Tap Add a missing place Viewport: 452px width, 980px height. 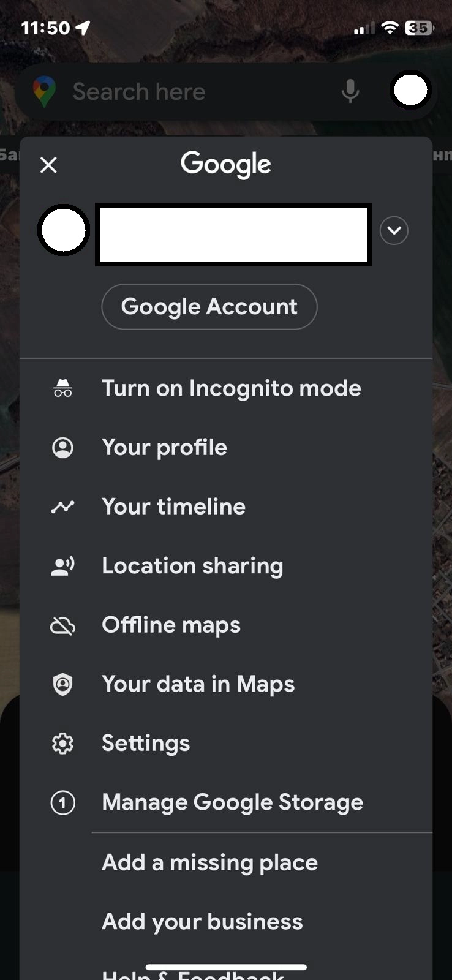(x=209, y=862)
